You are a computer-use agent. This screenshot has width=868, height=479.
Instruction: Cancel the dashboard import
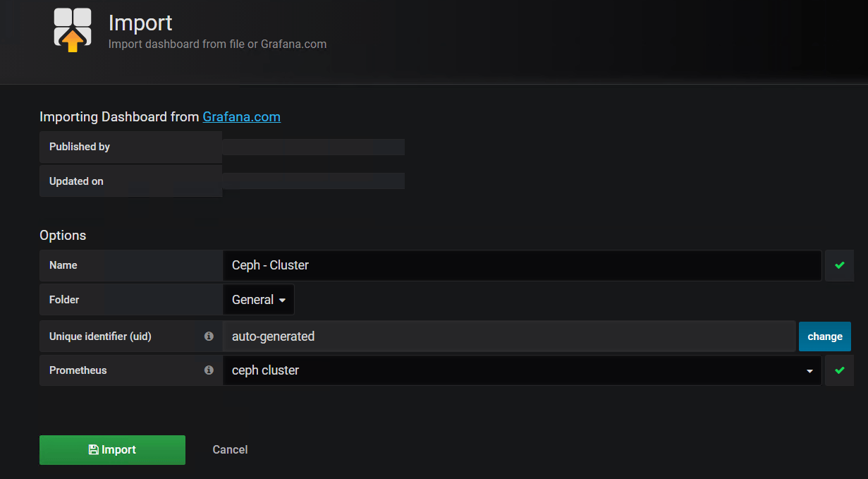[x=230, y=450]
